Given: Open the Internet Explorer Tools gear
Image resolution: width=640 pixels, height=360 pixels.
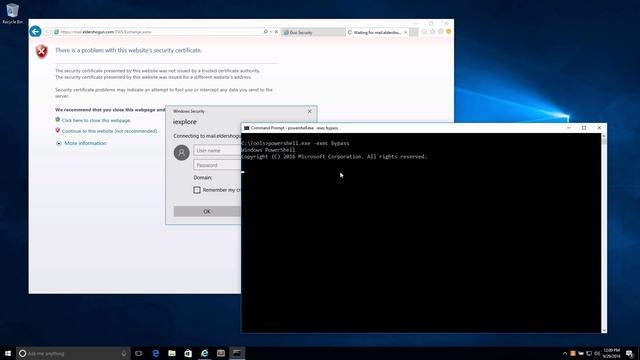Looking at the screenshot, I should click(440, 31).
